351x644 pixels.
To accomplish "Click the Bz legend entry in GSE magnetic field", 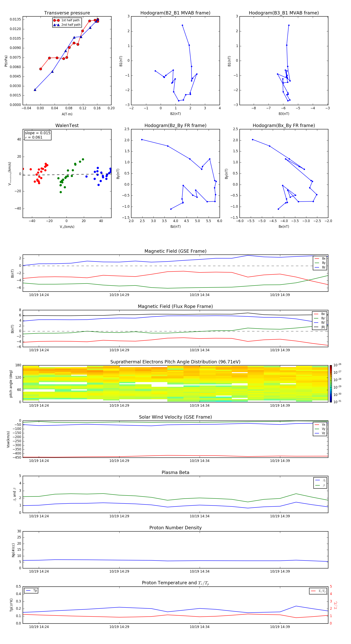I will click(x=320, y=267).
